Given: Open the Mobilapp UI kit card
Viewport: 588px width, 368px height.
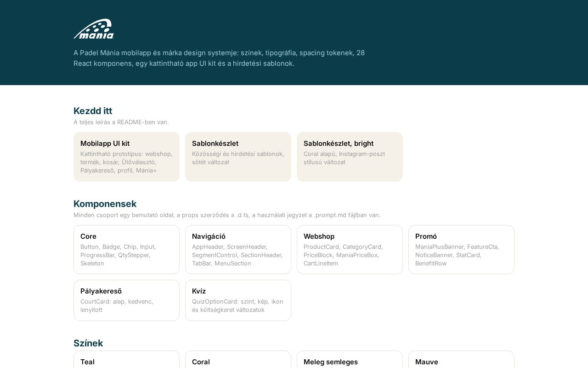Looking at the screenshot, I should (126, 157).
